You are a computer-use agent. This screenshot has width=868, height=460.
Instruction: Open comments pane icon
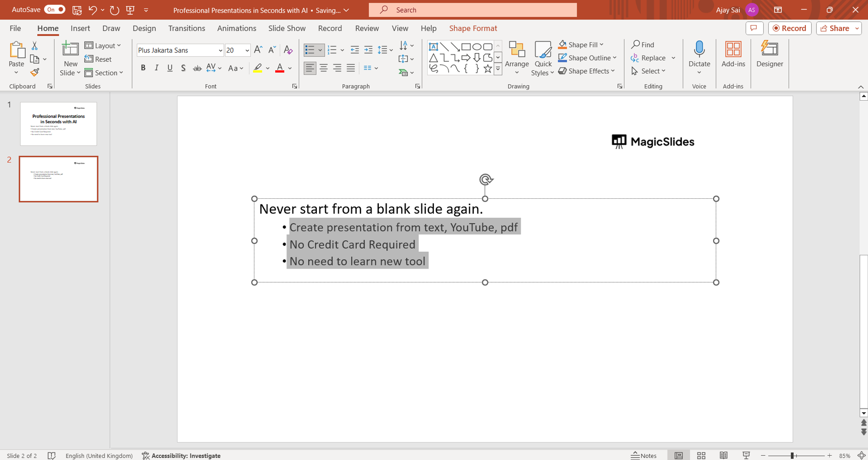[754, 28]
